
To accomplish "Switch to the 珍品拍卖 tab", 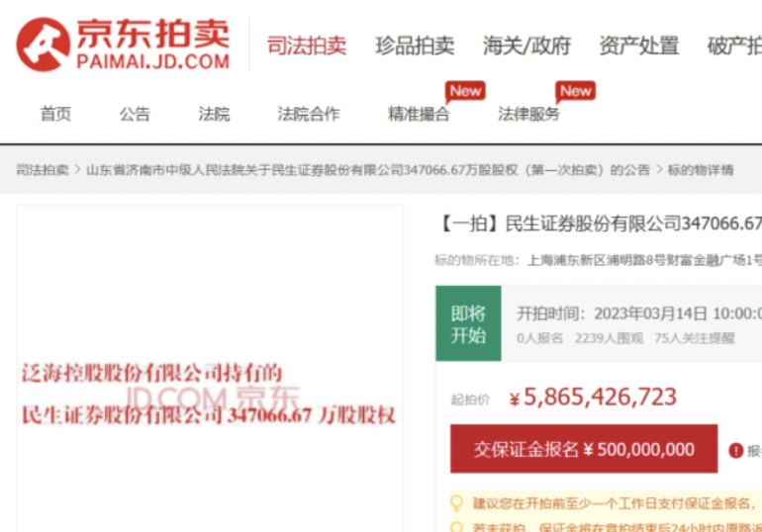I will 415,45.
